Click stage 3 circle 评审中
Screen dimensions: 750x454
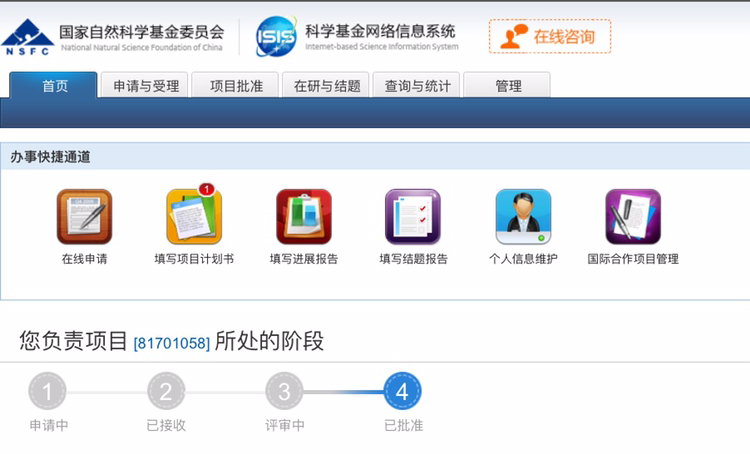[x=284, y=391]
